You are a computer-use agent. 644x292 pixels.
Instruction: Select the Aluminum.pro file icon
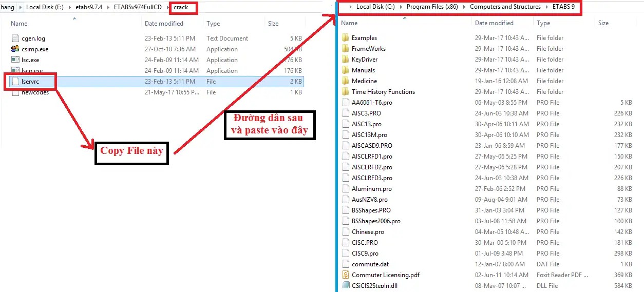click(x=345, y=189)
